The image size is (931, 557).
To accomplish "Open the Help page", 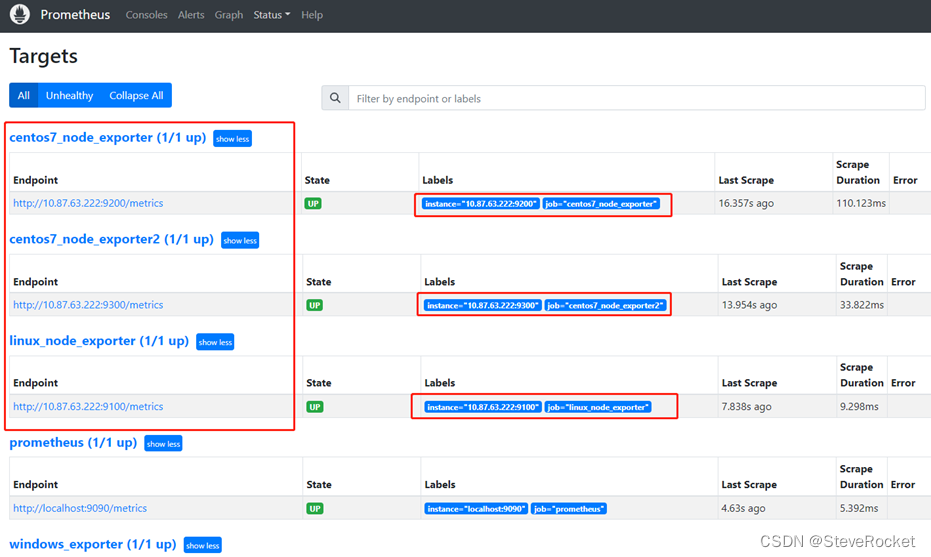I will click(x=312, y=15).
